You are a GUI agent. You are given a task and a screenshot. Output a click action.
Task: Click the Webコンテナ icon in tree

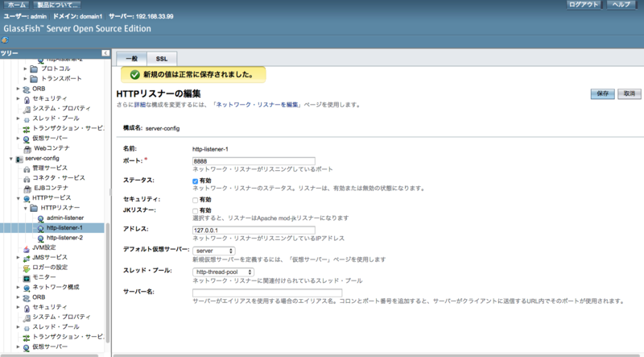(27, 148)
